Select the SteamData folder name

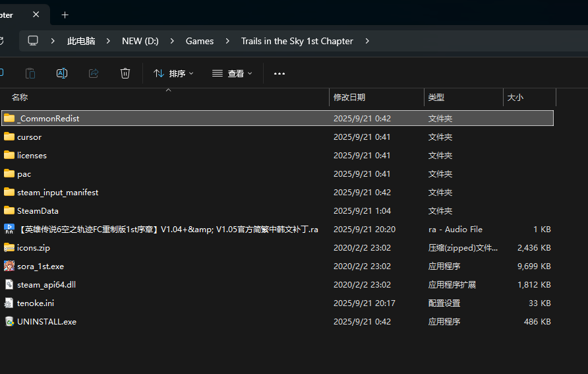click(38, 211)
